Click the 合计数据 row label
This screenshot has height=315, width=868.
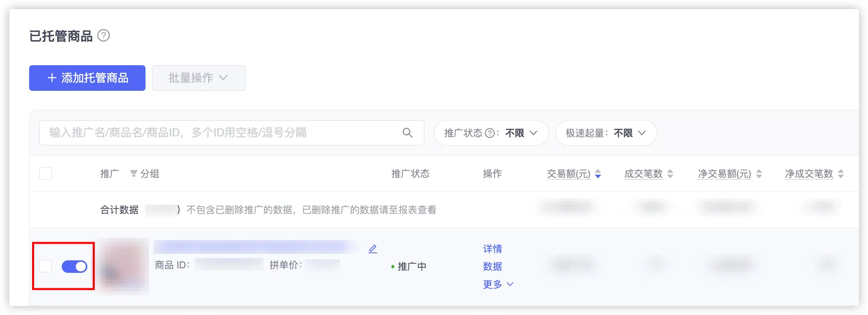119,210
